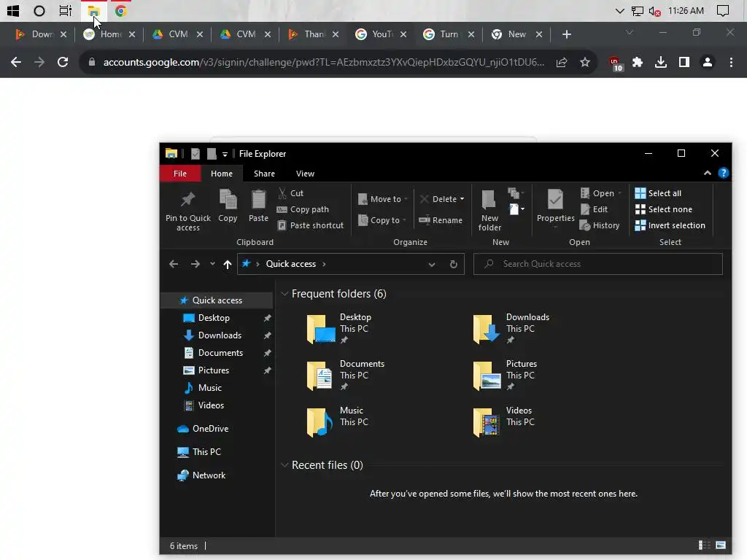This screenshot has height=560, width=747.
Task: Click Select none
Action: point(663,209)
